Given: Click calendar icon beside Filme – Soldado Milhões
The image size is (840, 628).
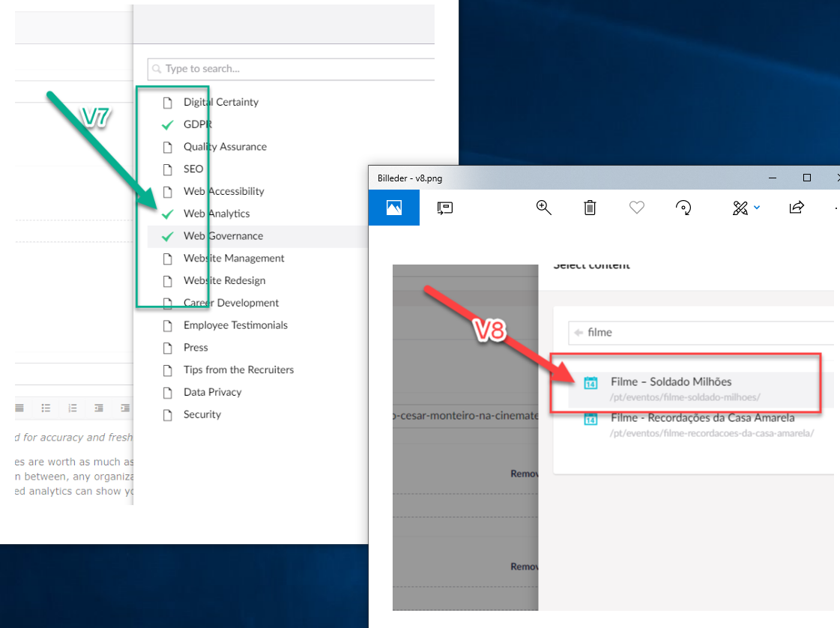Looking at the screenshot, I should [590, 381].
